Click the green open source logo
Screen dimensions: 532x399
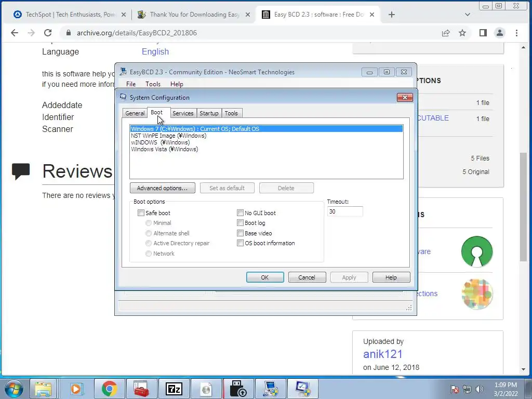click(x=477, y=251)
